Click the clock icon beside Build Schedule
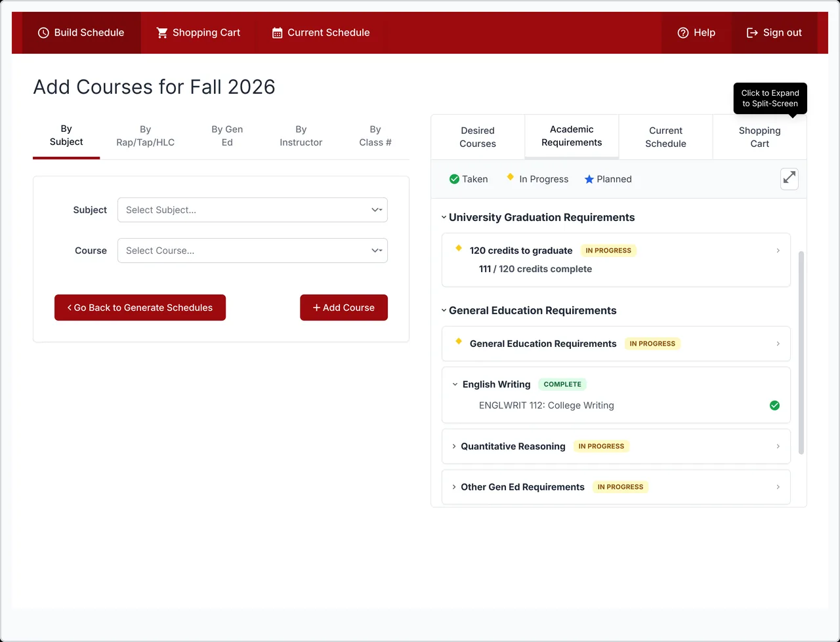The image size is (840, 642). click(x=43, y=33)
